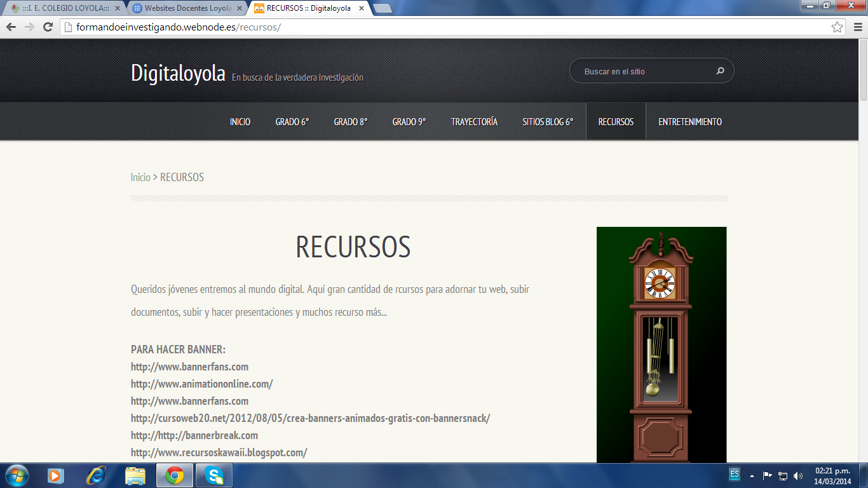Screen dimensions: 868x488
Task: Click the browser back arrow
Action: (x=11, y=27)
